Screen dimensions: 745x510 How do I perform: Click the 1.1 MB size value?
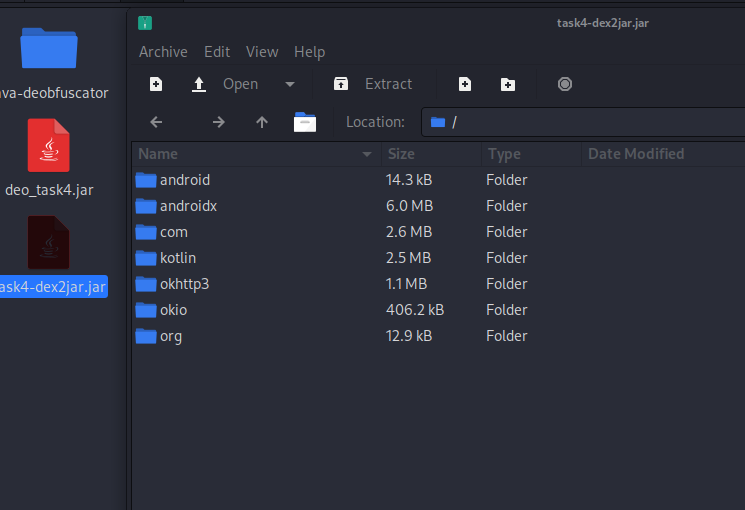pyautogui.click(x=406, y=284)
